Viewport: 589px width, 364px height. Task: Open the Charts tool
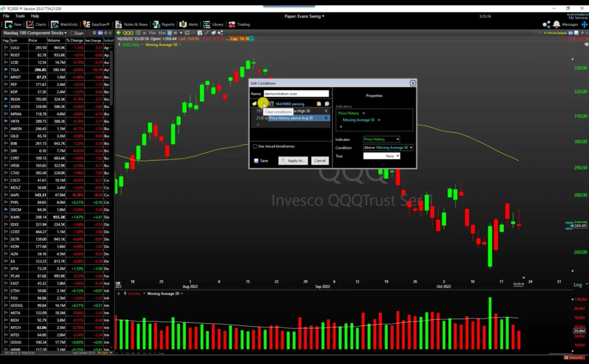coord(37,24)
